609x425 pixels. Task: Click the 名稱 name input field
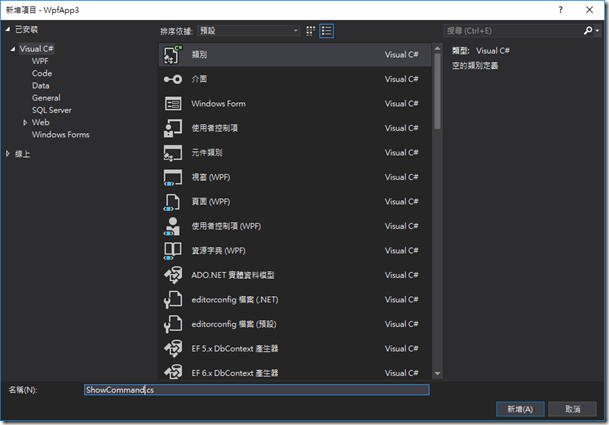257,390
